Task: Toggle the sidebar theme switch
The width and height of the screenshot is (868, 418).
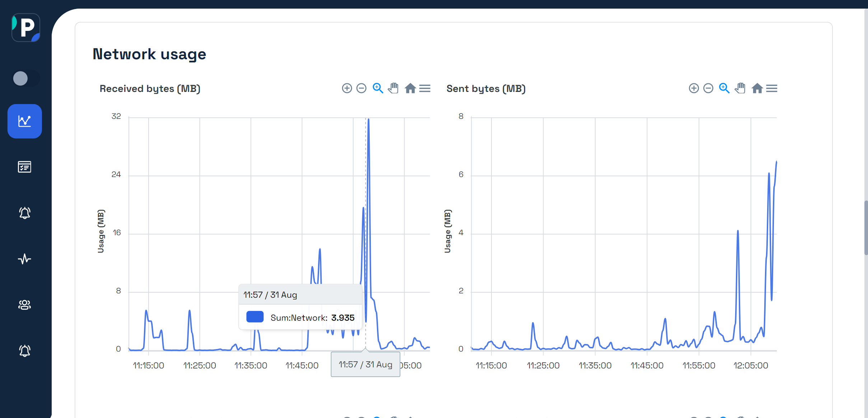Action: [x=26, y=78]
